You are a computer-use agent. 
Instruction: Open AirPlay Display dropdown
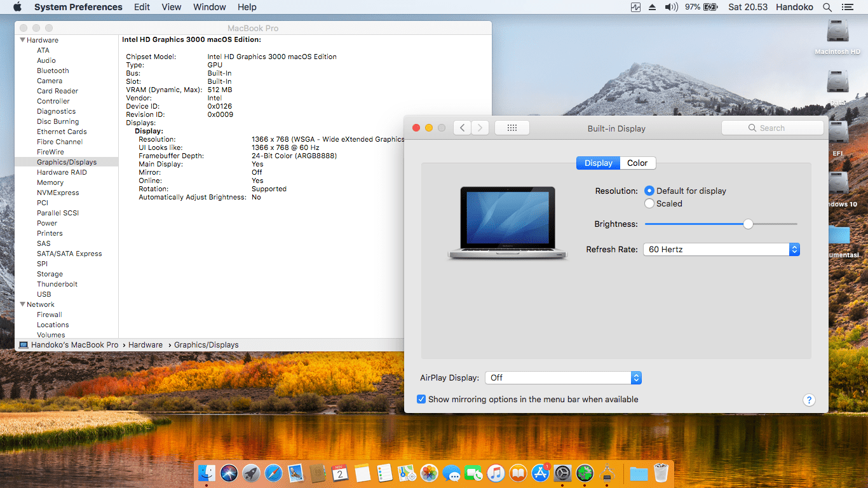pyautogui.click(x=563, y=377)
